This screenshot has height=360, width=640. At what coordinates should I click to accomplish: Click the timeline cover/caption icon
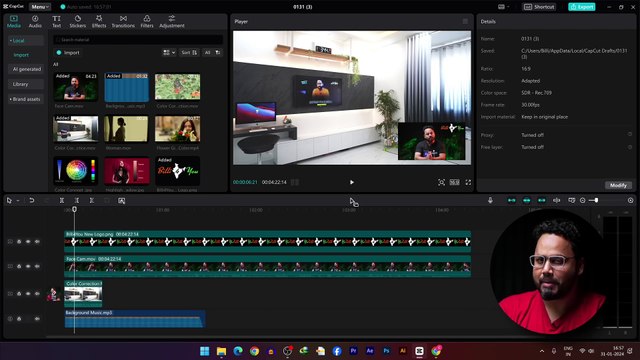coord(571,200)
